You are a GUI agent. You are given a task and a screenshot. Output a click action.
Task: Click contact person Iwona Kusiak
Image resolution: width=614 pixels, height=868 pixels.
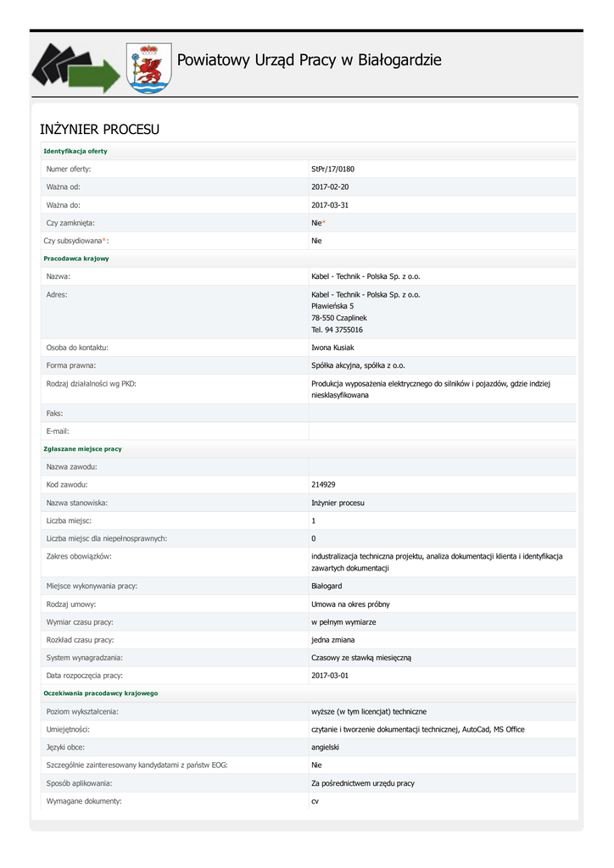pos(332,348)
